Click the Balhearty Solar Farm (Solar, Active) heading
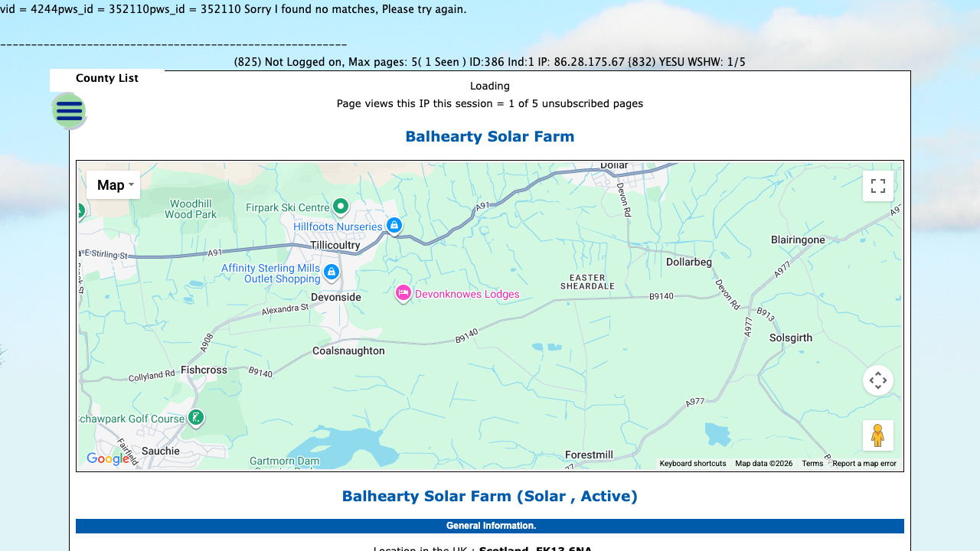 (x=490, y=496)
